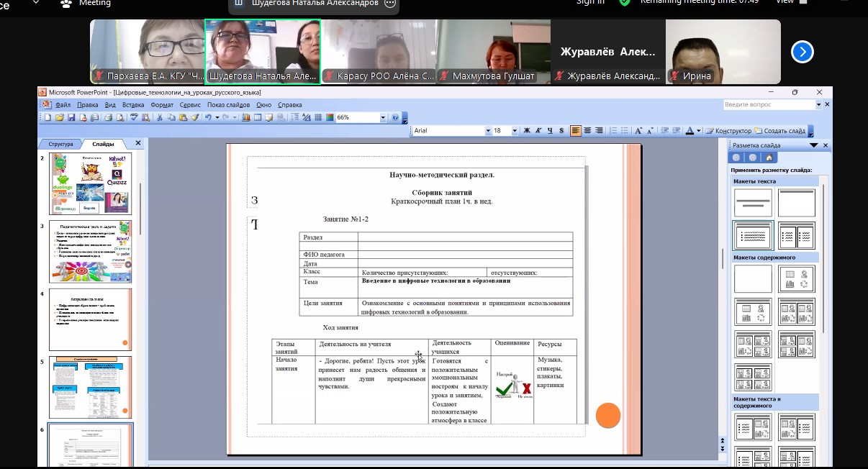Expand the Arial font name dropdown
The height and width of the screenshot is (469, 868).
(487, 131)
